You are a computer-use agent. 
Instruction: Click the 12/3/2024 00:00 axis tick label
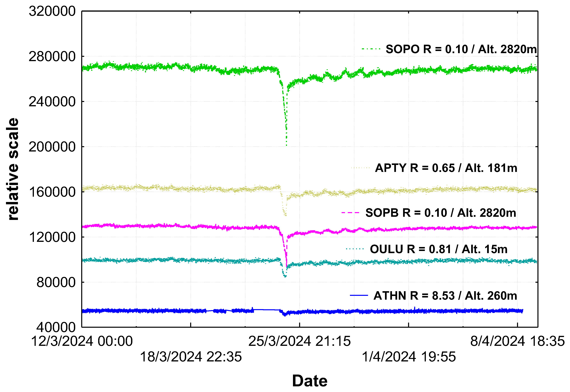pyautogui.click(x=82, y=341)
